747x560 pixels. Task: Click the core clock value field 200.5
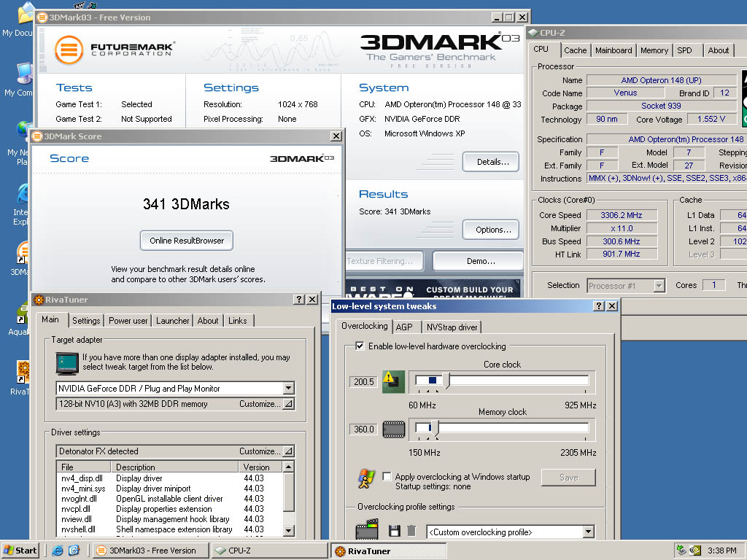click(x=364, y=381)
